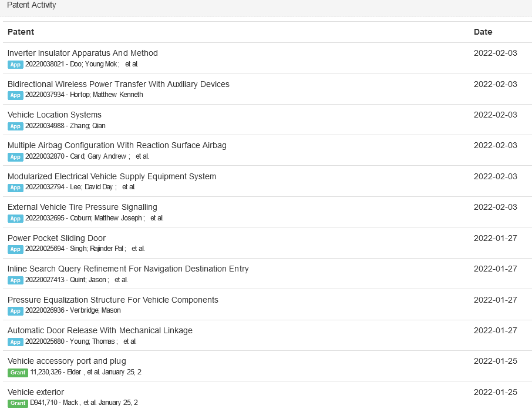Select text '11,230,326 - Elder, et al.'
The image size is (532, 412).
coord(65,372)
